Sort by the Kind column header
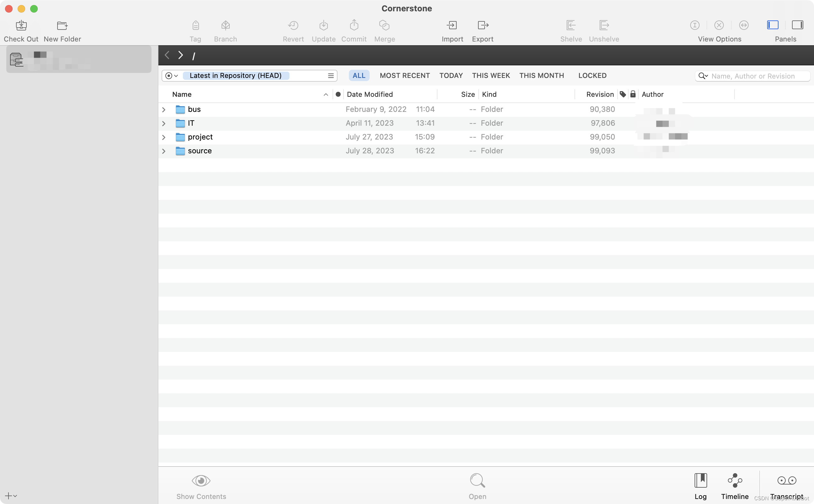814x504 pixels. tap(527, 94)
